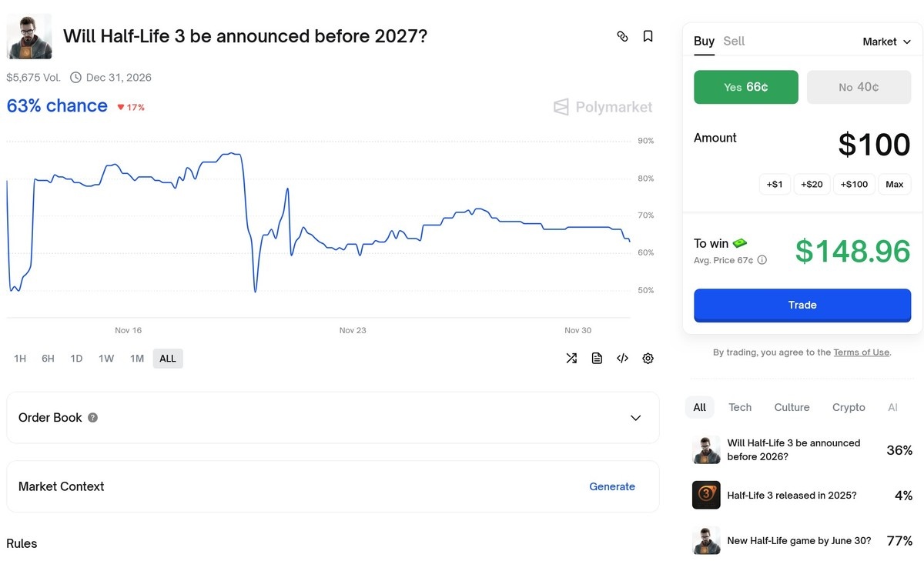
Task: Open the Terms of Use link
Action: pyautogui.click(x=861, y=352)
